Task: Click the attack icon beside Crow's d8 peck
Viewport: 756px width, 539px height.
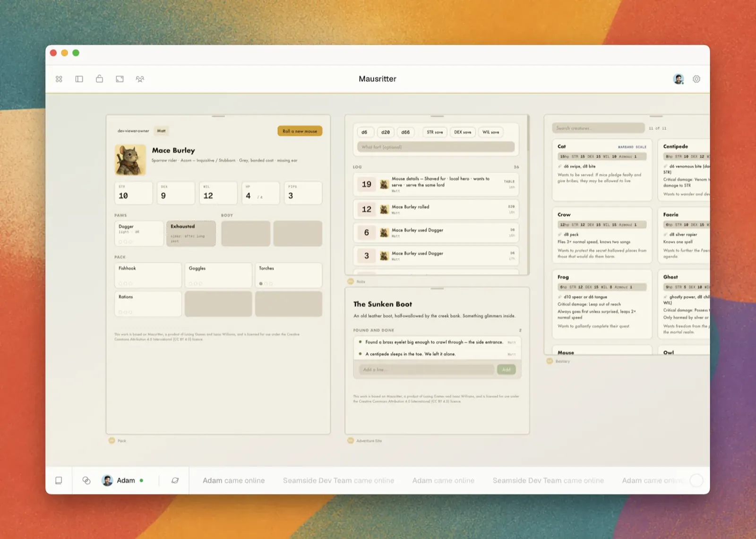Action: [x=560, y=234]
